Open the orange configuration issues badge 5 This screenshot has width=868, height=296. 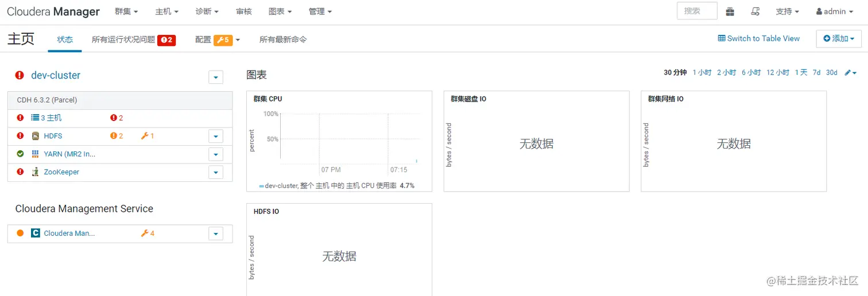point(223,40)
